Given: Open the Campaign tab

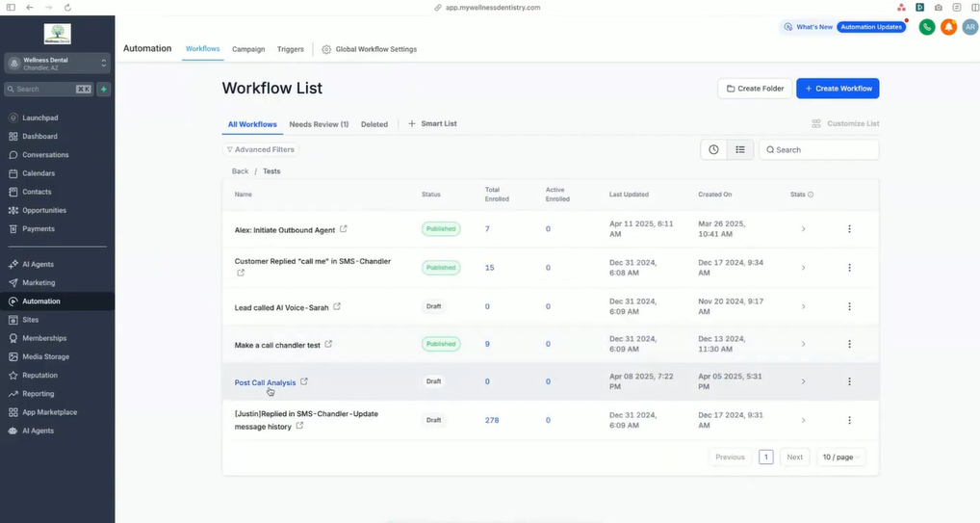Looking at the screenshot, I should 248,49.
